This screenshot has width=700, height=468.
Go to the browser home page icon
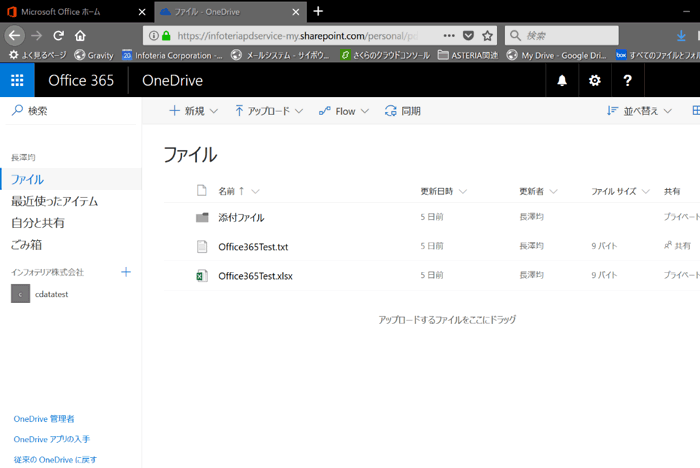pyautogui.click(x=80, y=35)
